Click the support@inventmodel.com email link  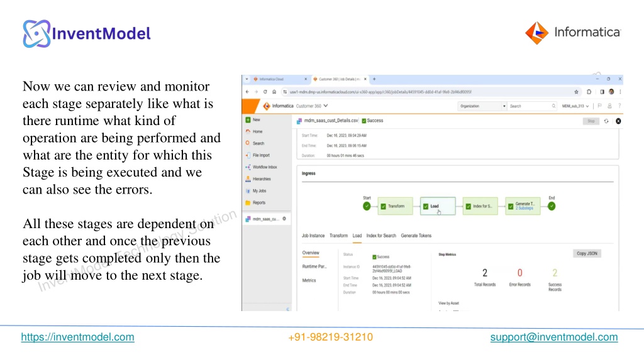[x=554, y=337]
